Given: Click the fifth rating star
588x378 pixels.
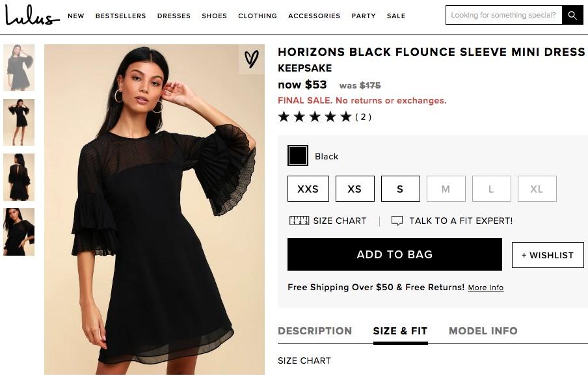Looking at the screenshot, I should tap(346, 116).
